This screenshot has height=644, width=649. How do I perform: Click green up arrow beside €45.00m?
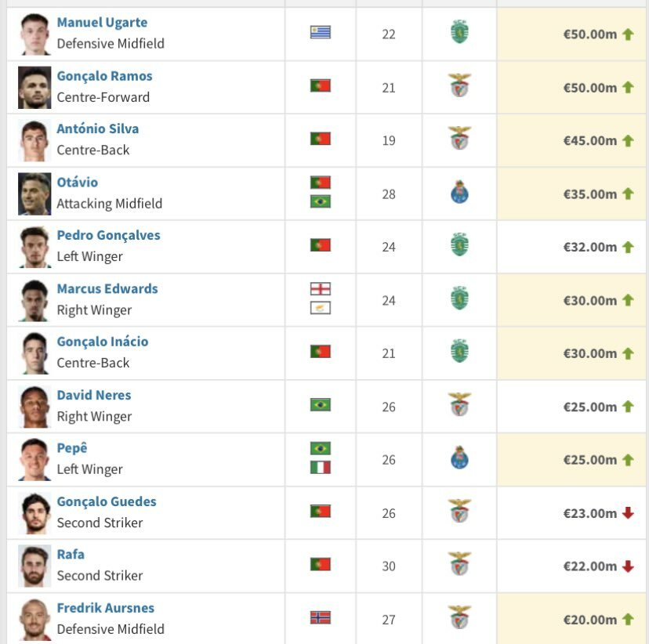[628, 140]
